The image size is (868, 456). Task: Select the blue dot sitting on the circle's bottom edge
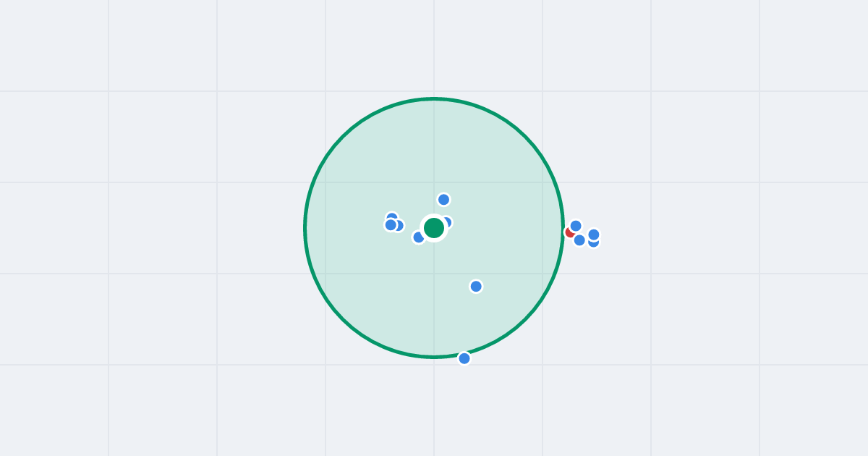click(x=464, y=358)
